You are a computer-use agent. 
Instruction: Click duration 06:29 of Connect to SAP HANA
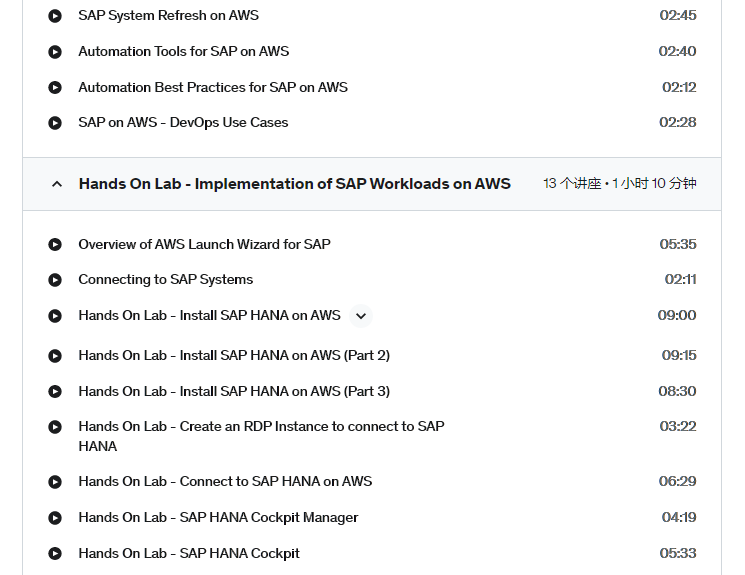coord(678,481)
